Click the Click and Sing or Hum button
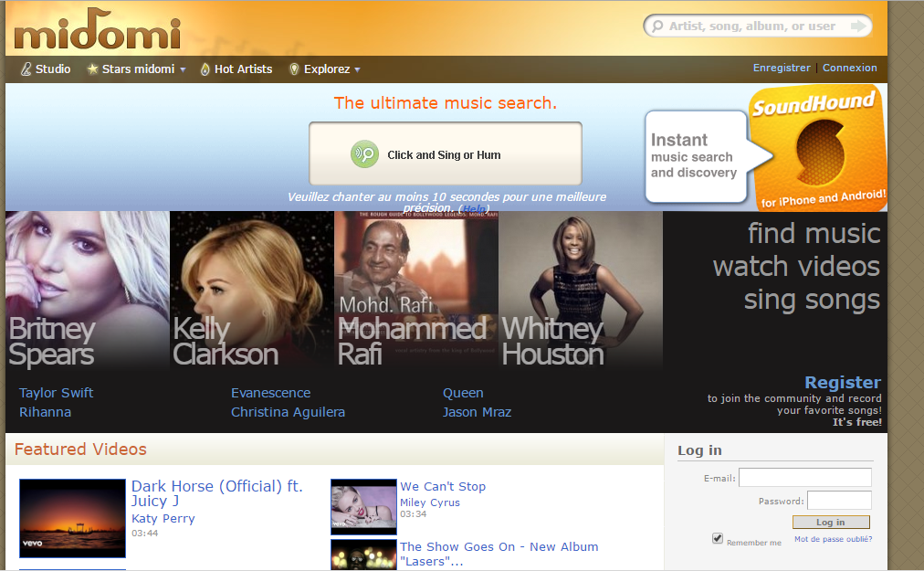 [x=446, y=154]
